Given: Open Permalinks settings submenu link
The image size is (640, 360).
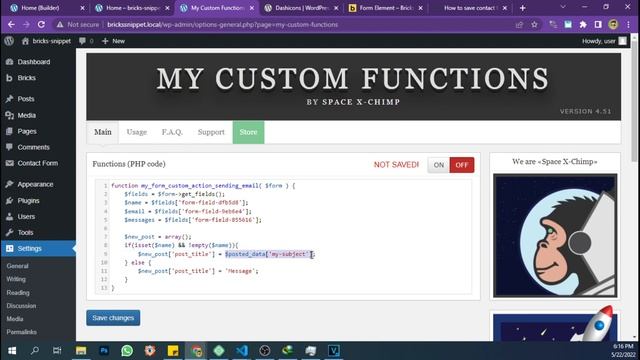Looking at the screenshot, I should click(22, 332).
